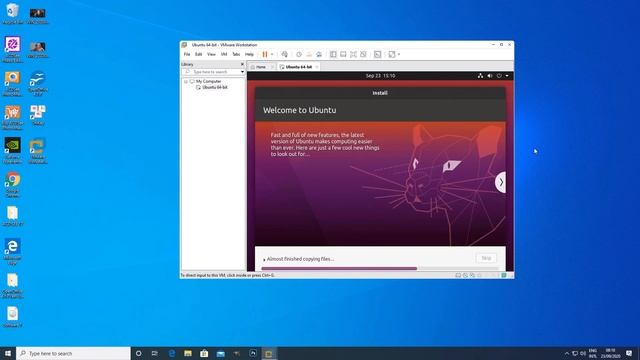Open the notification center icon
Viewport: 640px width, 360px height.
coord(629,353)
